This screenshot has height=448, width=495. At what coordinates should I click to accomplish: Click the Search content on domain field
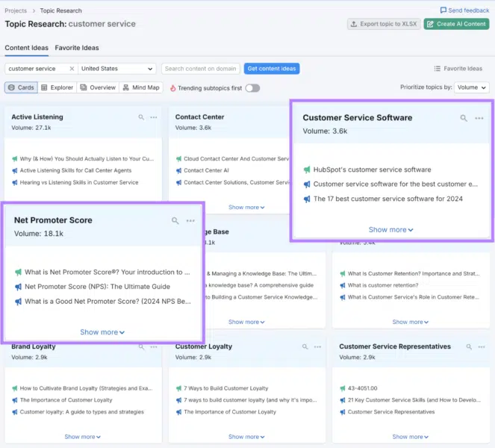point(200,69)
